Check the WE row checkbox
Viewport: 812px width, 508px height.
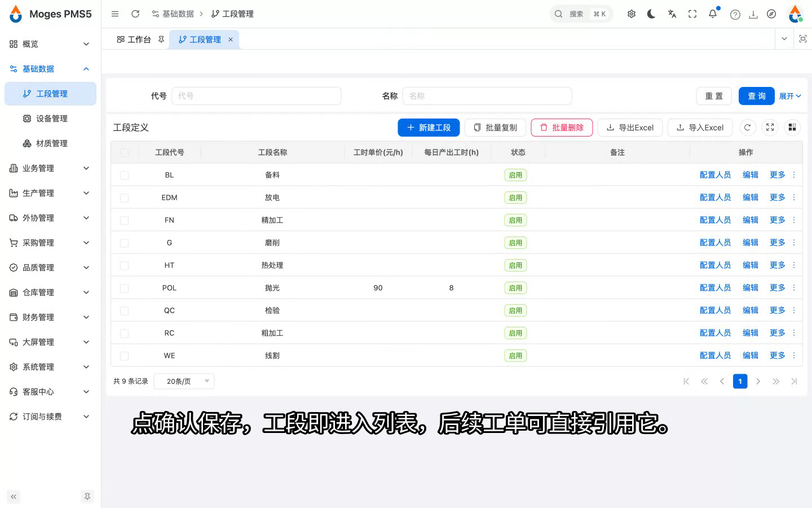(x=125, y=356)
